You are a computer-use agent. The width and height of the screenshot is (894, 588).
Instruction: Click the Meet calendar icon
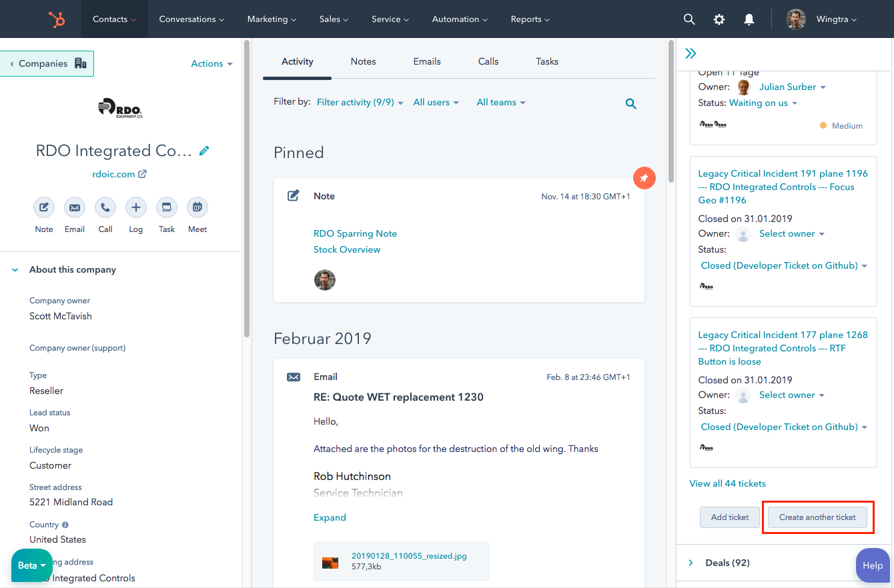click(197, 207)
